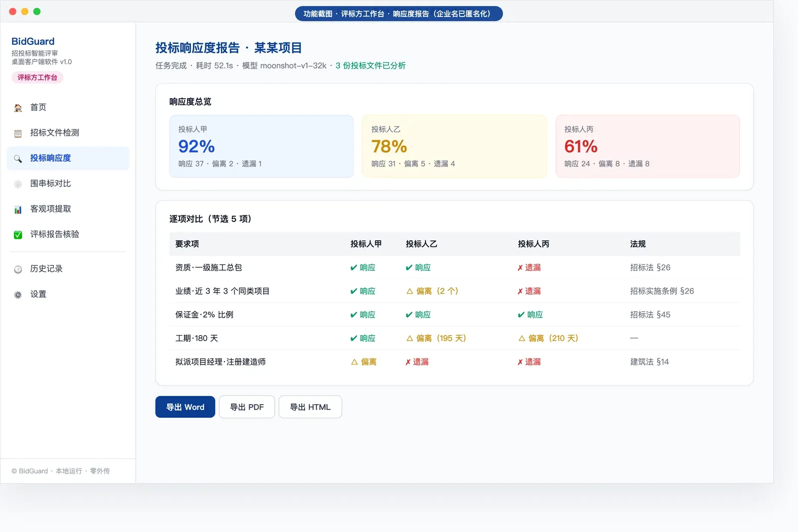
Task: Click 建筑法 §14 regulation cell
Action: (x=649, y=361)
